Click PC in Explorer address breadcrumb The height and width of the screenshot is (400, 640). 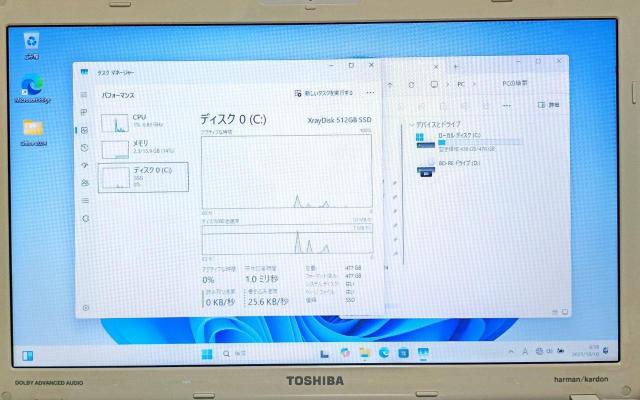(x=461, y=84)
